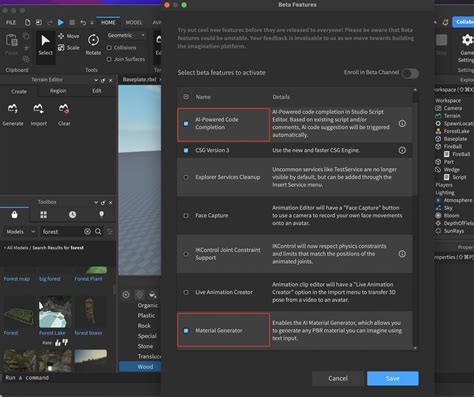
Task: Open the FILE menu
Action: (x=11, y=22)
